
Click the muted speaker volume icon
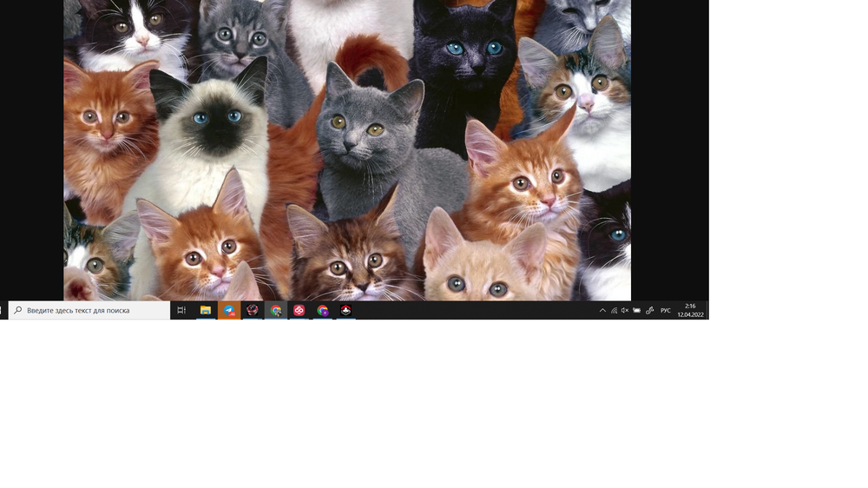(x=625, y=310)
